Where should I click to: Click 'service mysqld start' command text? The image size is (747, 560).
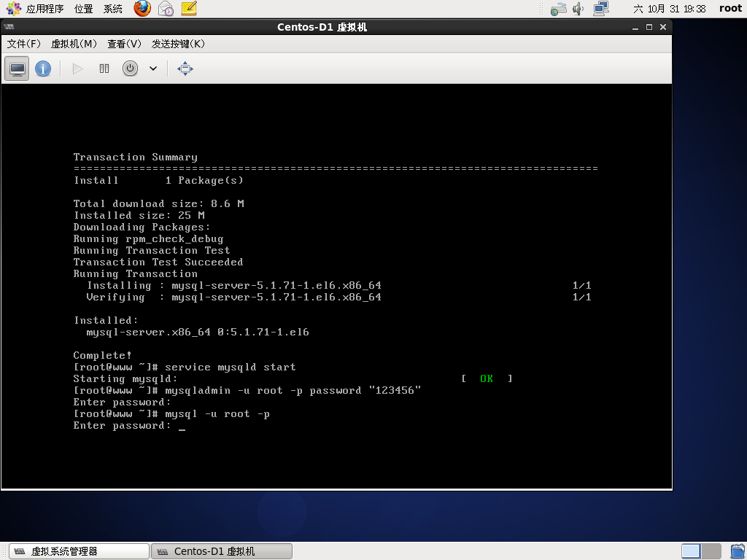[230, 367]
